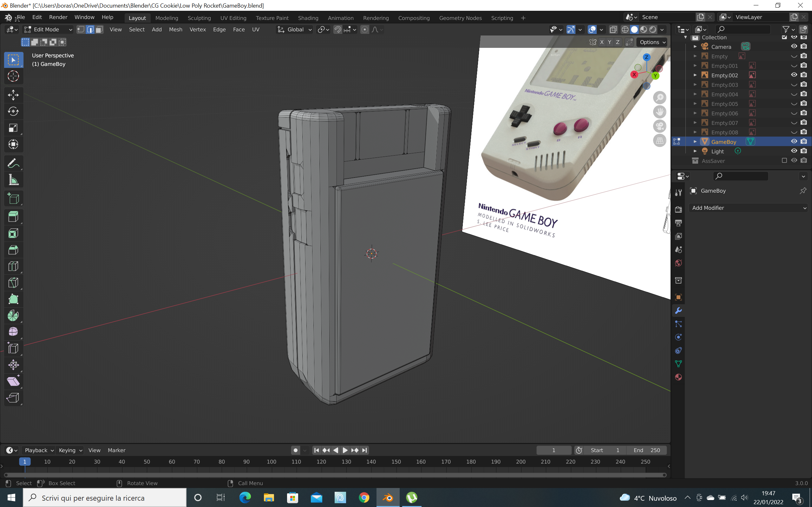Open the Mesh menu
The height and width of the screenshot is (507, 812).
[x=175, y=29]
